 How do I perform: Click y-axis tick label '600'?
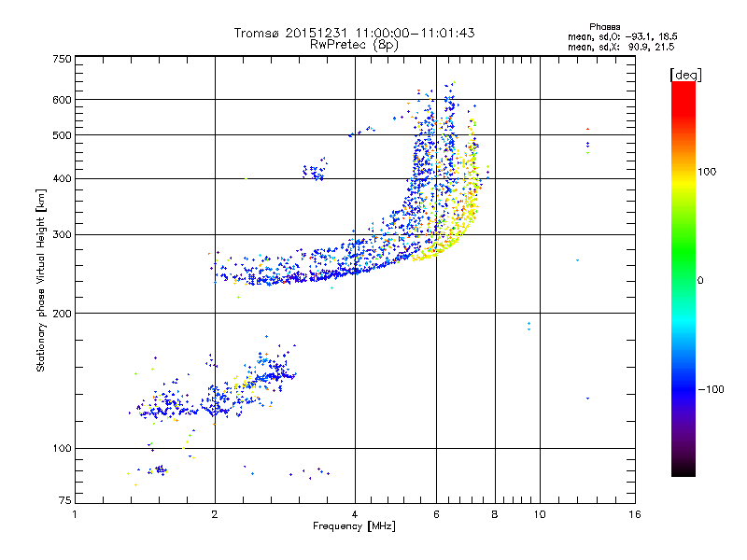(63, 100)
